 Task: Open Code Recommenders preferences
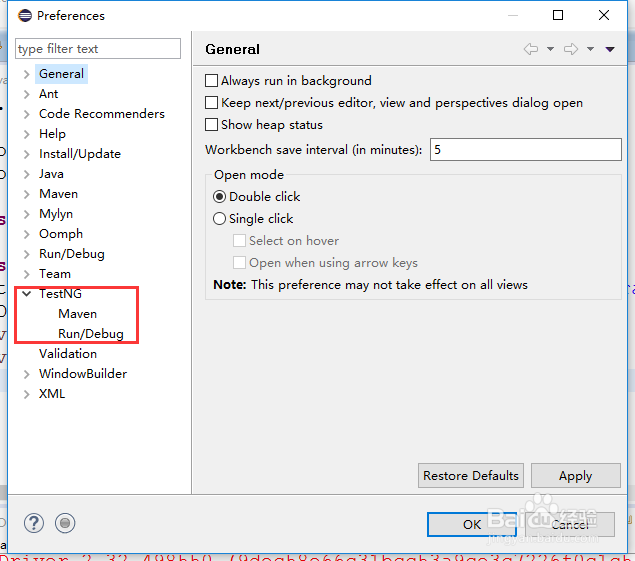102,114
